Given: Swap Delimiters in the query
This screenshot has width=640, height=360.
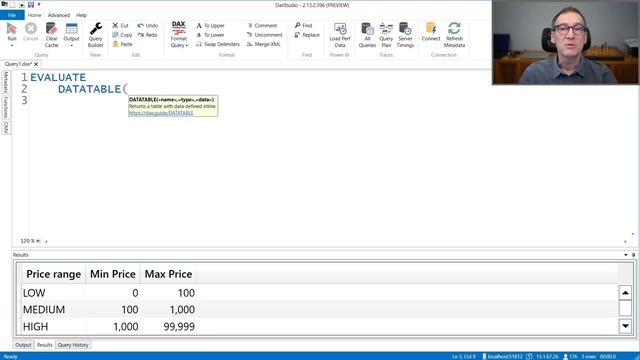Looking at the screenshot, I should coord(218,44).
